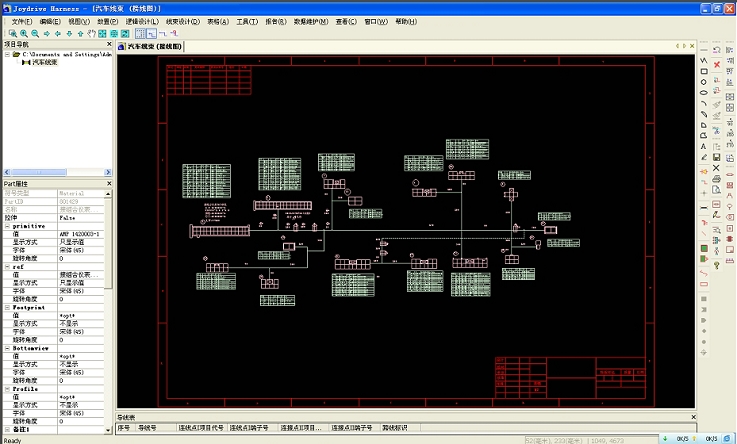The image size is (737, 444).
Task: Select the text 'A' annotation tool
Action: [x=704, y=146]
